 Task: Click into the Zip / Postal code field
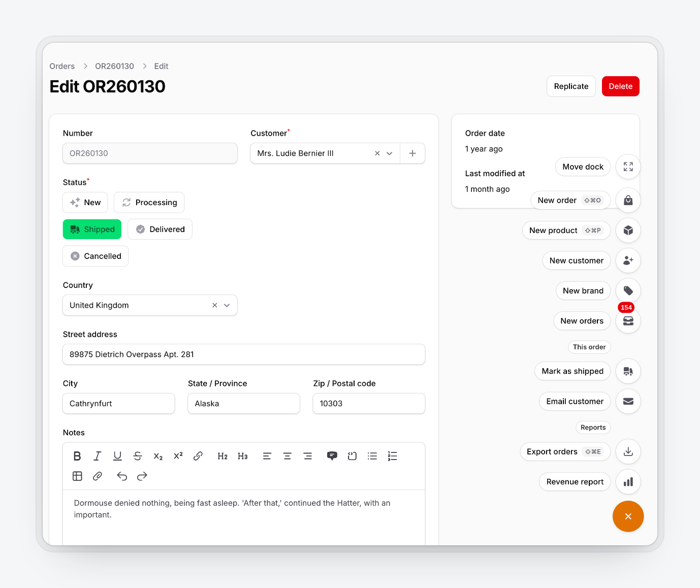tap(369, 404)
